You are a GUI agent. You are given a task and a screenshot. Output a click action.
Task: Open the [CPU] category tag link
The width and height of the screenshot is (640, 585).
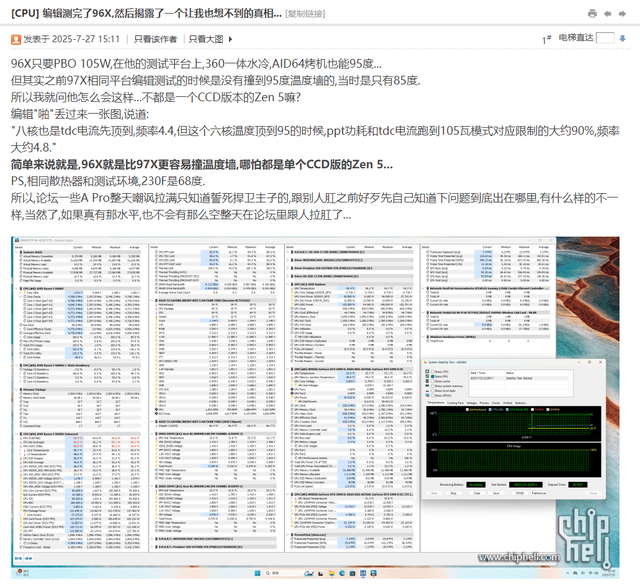coord(25,12)
